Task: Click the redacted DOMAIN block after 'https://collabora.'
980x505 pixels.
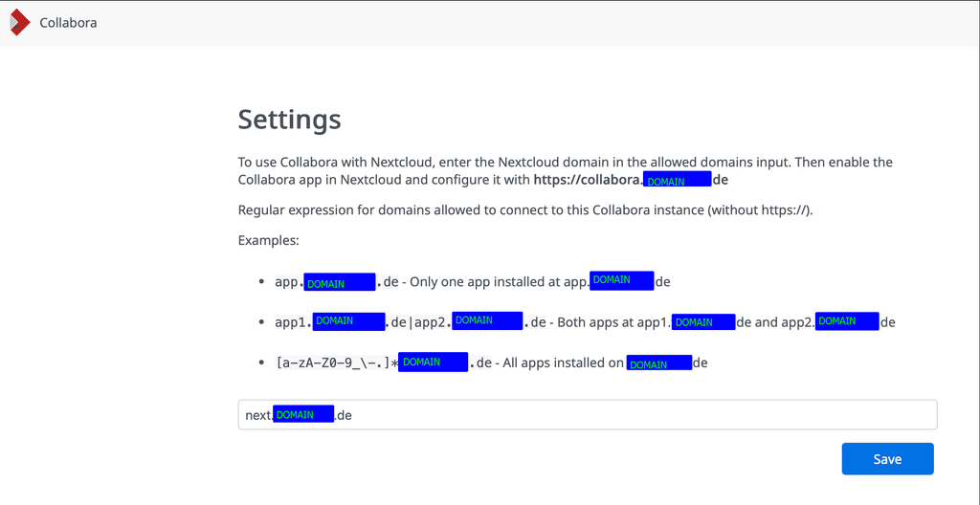Action: pos(677,180)
